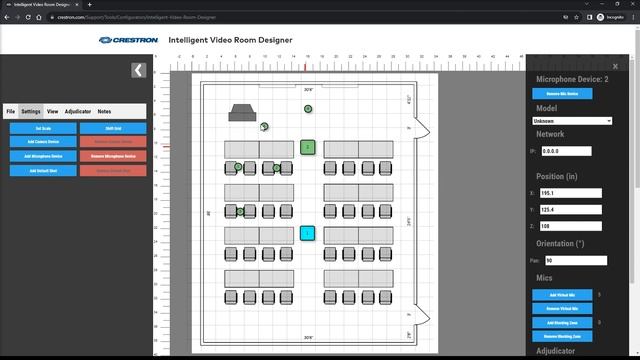Click Remove Microphone Device button
Image resolution: width=640 pixels, height=360 pixels.
coord(113,156)
